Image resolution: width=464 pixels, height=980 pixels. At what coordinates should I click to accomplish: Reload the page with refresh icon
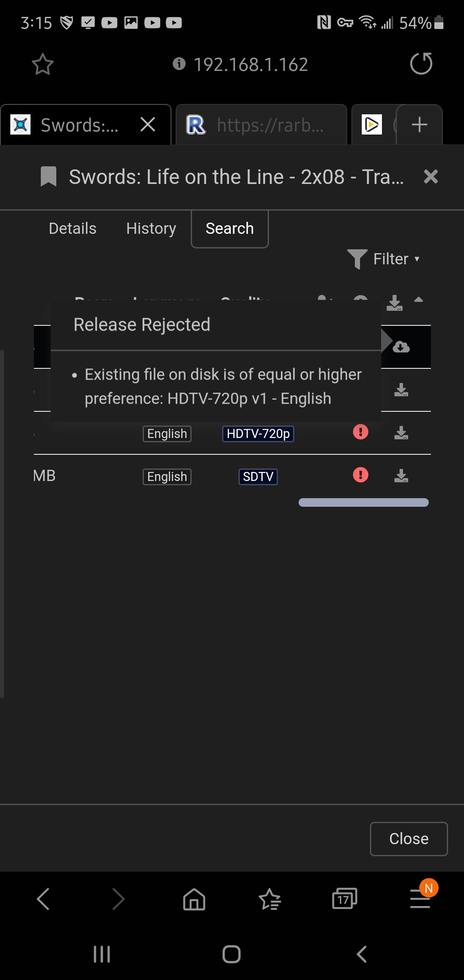point(421,64)
